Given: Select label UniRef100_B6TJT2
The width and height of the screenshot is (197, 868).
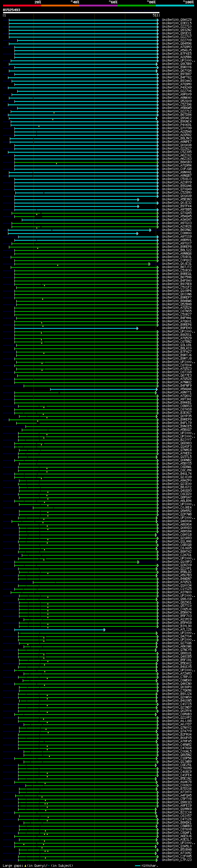Looking at the screenshot, I should pyautogui.click(x=176, y=267).
